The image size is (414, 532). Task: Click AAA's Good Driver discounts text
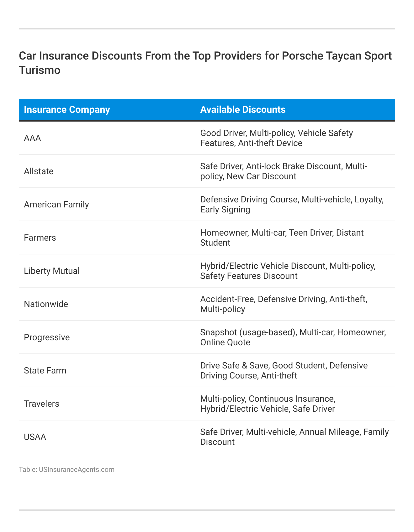pyautogui.click(x=276, y=138)
